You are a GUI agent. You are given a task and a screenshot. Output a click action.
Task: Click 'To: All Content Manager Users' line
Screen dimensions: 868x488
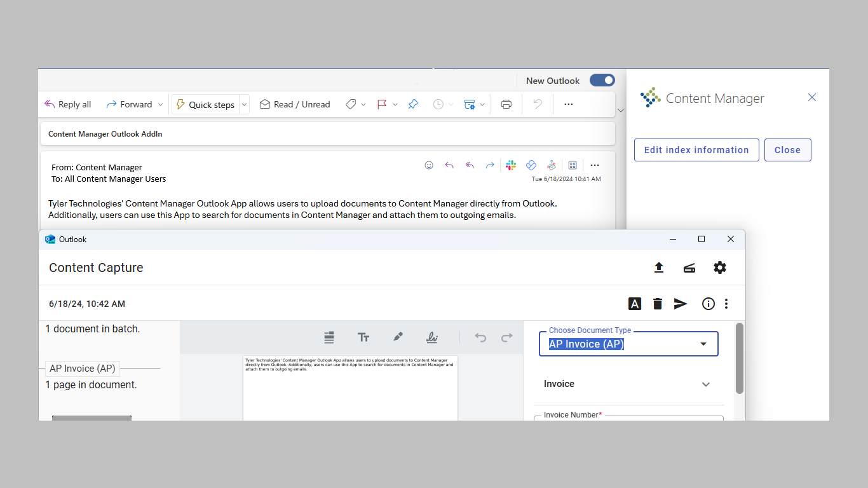[109, 179]
